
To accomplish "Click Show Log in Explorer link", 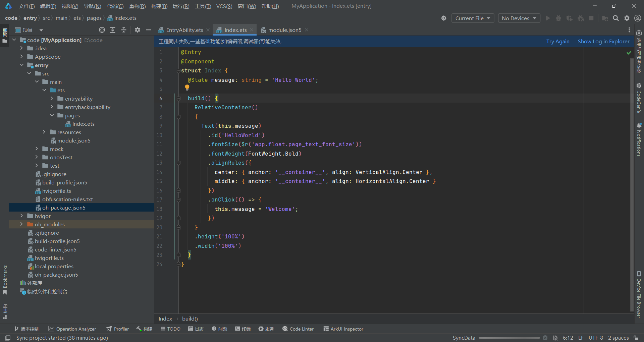I will pos(603,41).
